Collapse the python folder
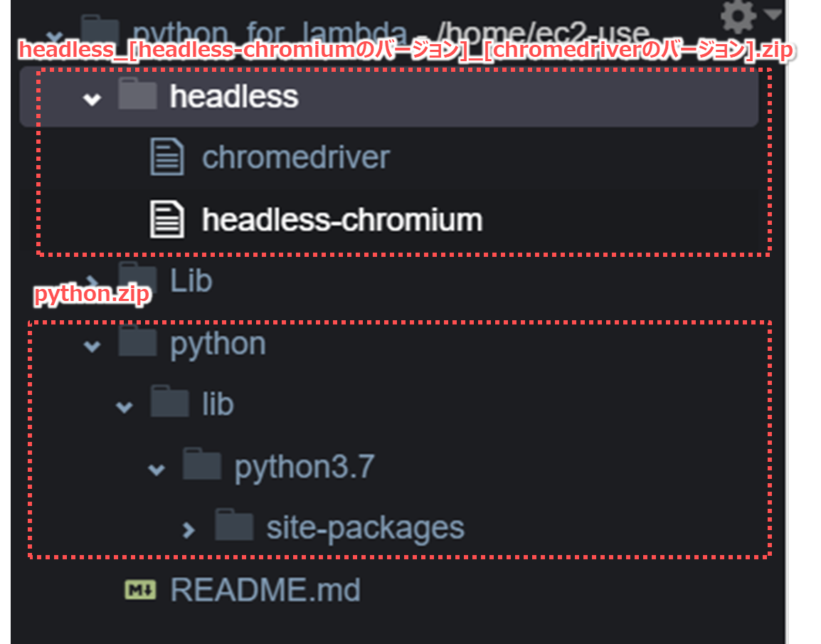The height and width of the screenshot is (644, 821). click(x=91, y=344)
